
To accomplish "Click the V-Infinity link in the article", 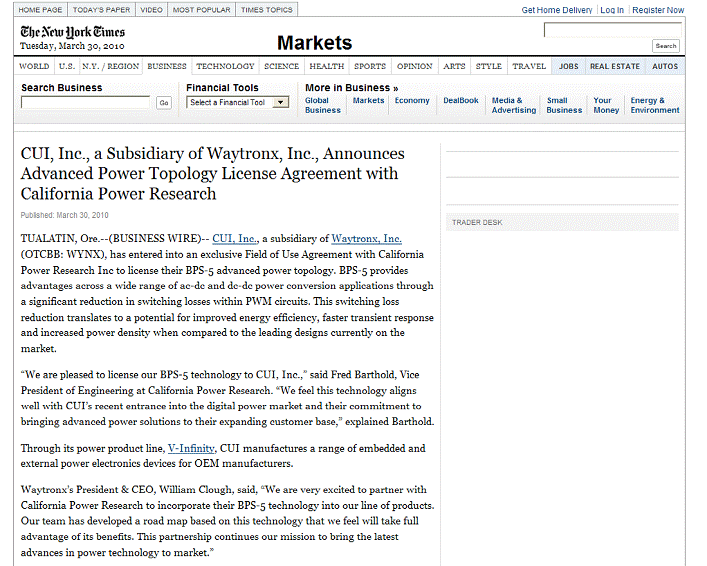I will pyautogui.click(x=191, y=448).
